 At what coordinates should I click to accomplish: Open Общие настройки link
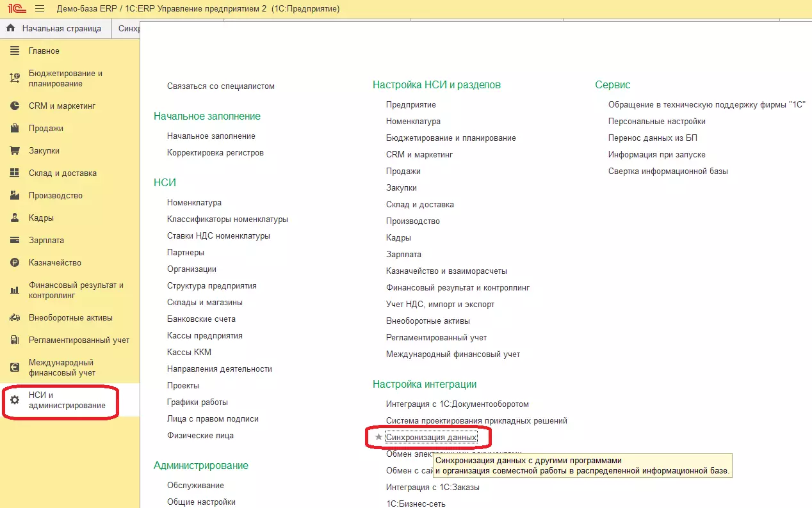(201, 502)
